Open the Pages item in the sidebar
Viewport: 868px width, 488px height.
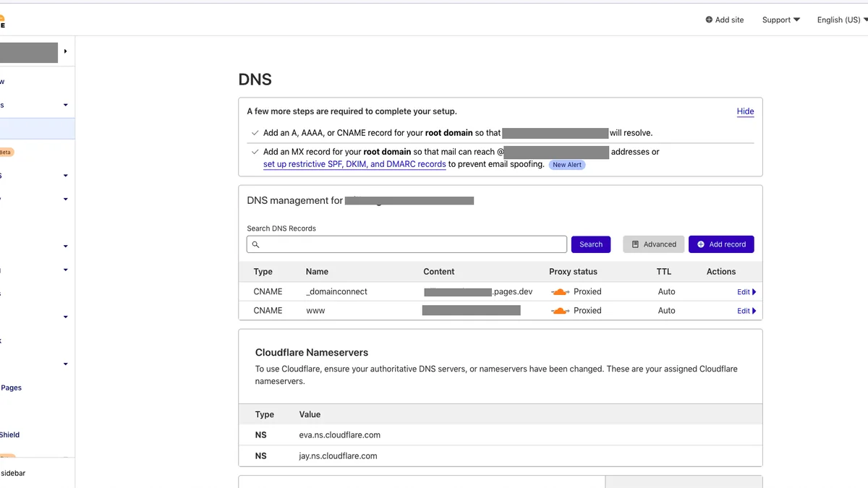pyautogui.click(x=11, y=388)
